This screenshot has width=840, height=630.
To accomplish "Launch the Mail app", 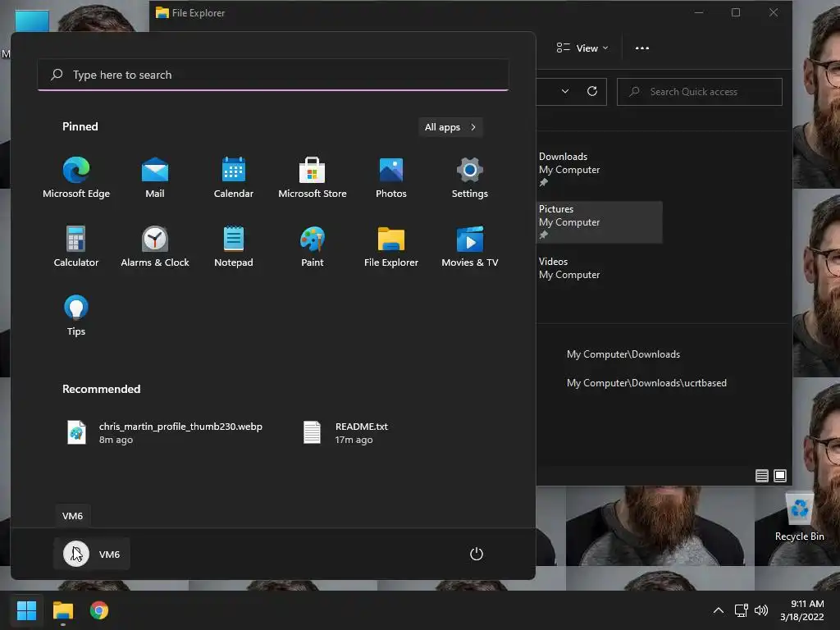I will coord(155,178).
